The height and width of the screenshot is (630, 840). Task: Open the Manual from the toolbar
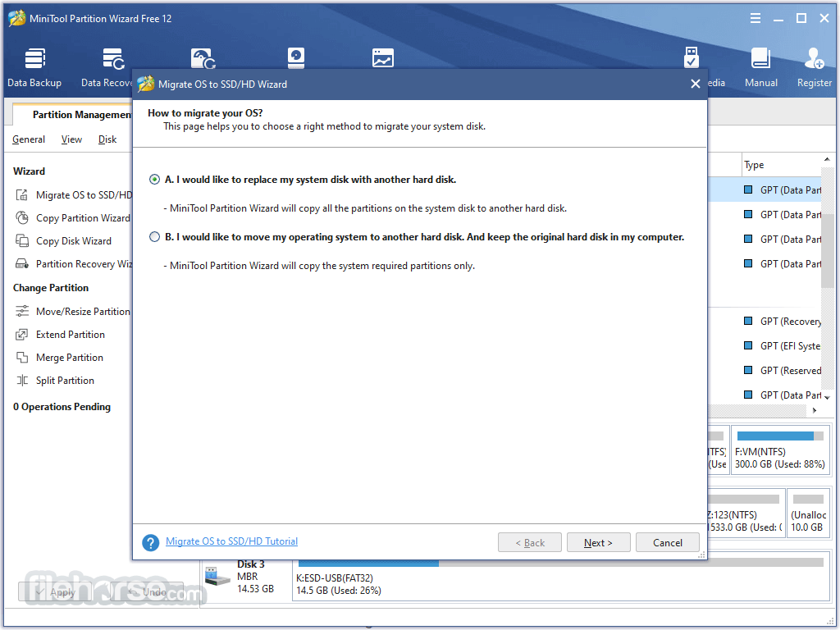coord(760,67)
